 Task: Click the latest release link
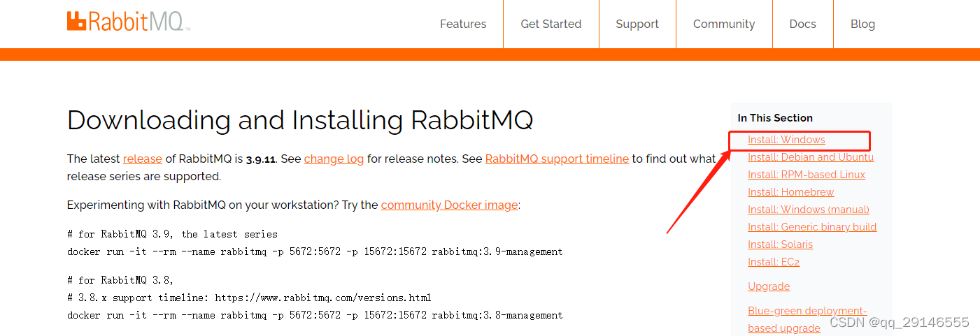pyautogui.click(x=143, y=159)
